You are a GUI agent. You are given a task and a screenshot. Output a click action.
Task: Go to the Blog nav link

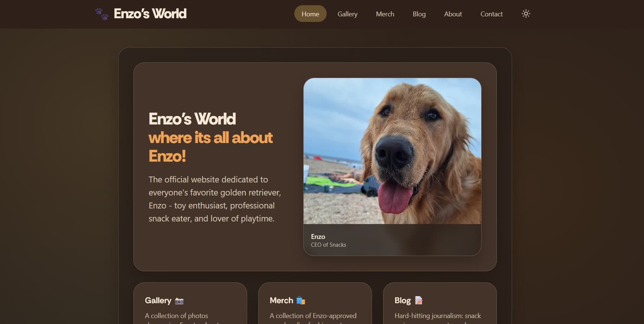(x=419, y=14)
